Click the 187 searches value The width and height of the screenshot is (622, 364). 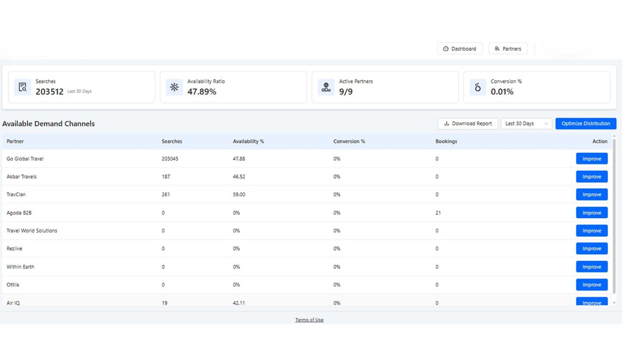[x=166, y=176]
